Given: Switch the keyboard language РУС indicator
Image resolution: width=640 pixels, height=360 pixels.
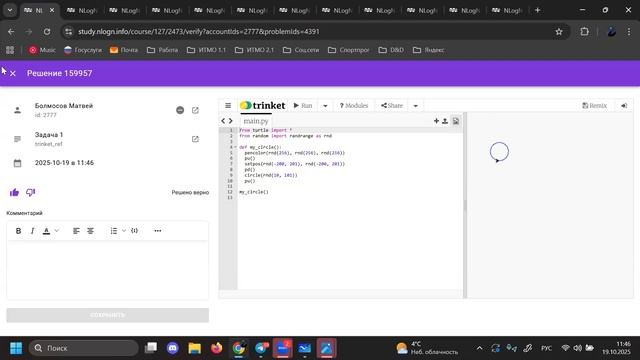Looking at the screenshot, I should (547, 348).
